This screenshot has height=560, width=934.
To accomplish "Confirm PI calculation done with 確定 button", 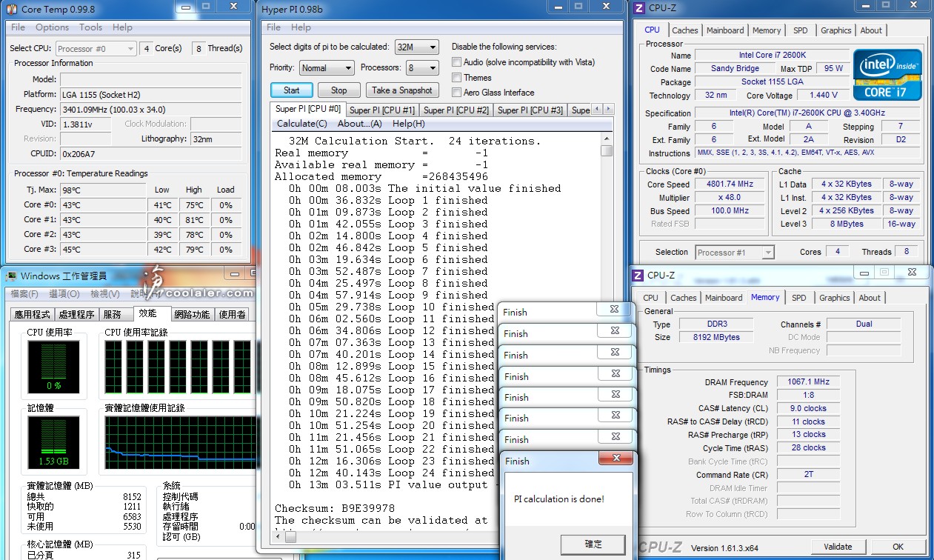I will point(593,544).
